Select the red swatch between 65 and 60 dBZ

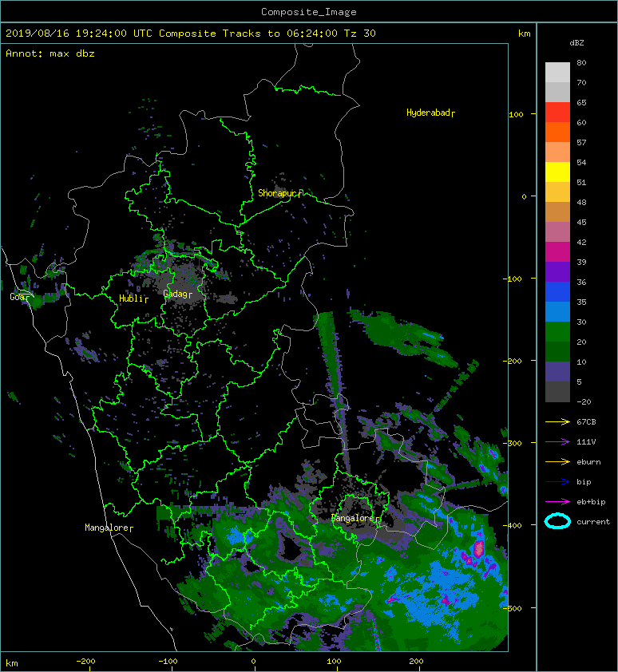[557, 113]
